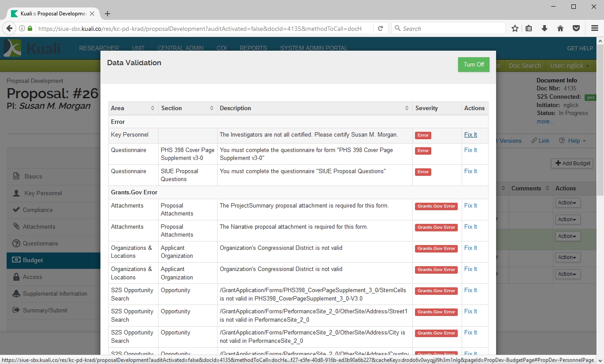Click Fix It for the Key Personnel error
The width and height of the screenshot is (604, 364).
tap(471, 135)
